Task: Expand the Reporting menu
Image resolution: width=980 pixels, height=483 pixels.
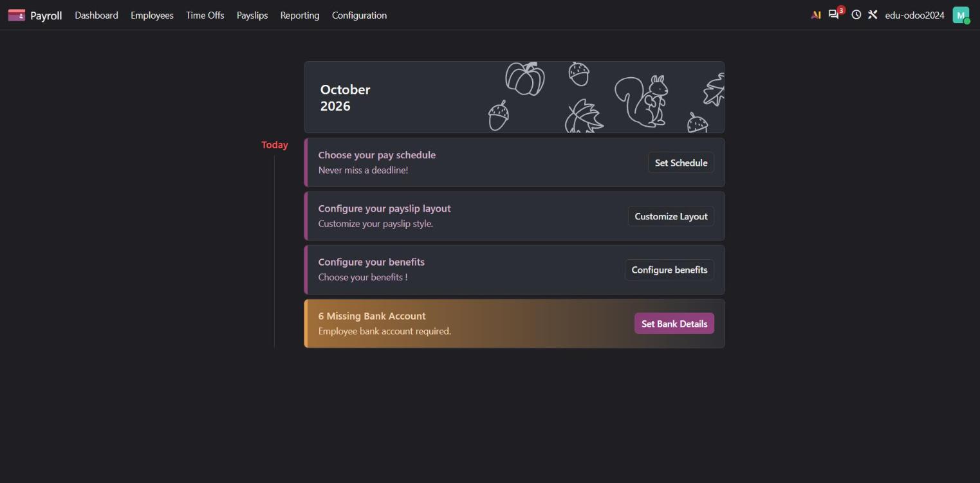Action: [x=300, y=15]
